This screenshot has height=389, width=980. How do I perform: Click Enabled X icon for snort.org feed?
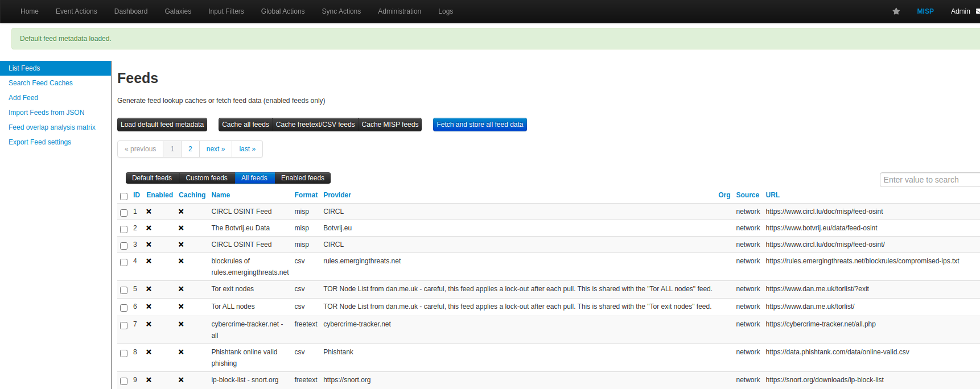(149, 380)
